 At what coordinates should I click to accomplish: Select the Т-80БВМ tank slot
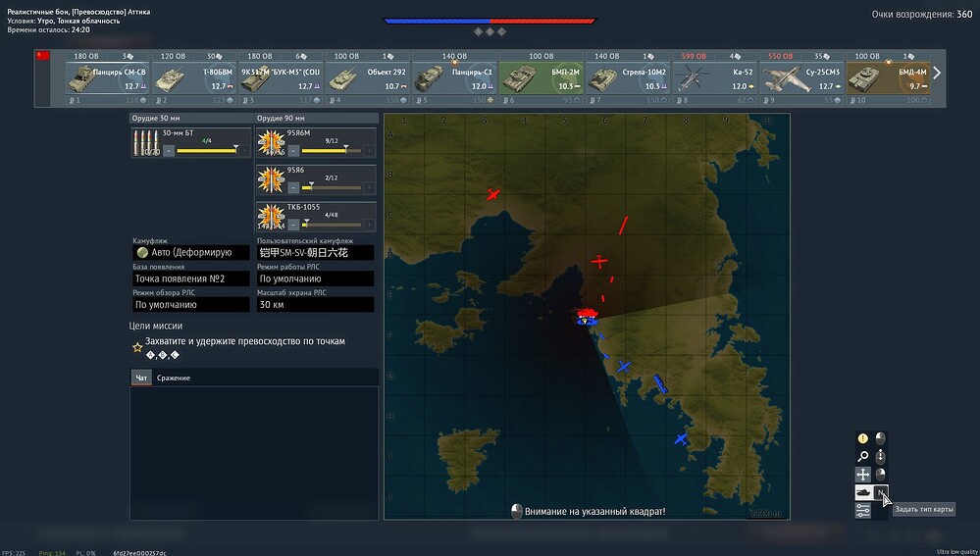[x=195, y=78]
